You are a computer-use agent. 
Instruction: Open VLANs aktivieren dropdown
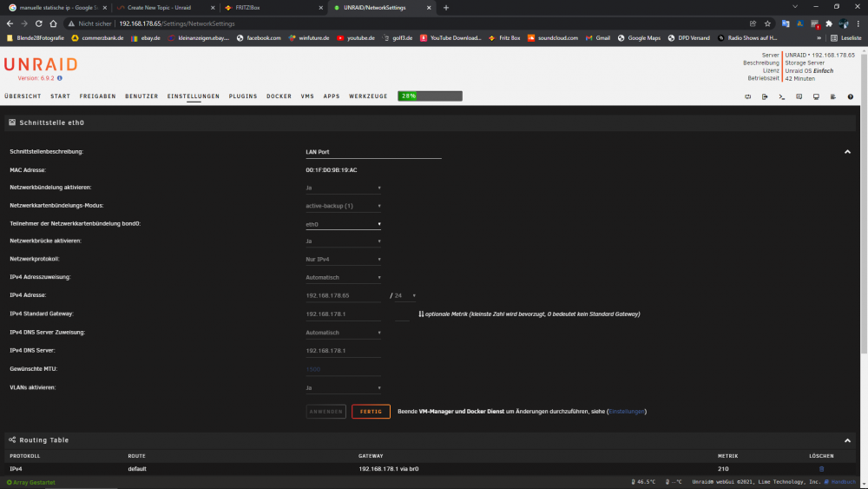[x=343, y=387]
